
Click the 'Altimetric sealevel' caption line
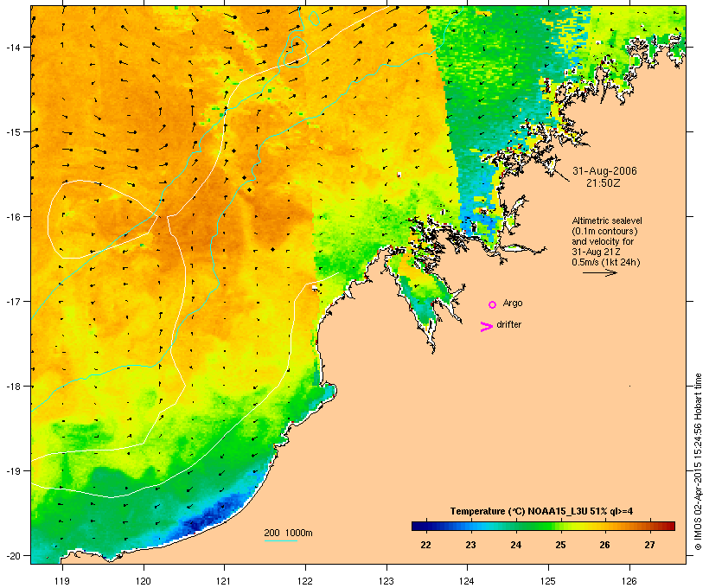[x=607, y=220]
